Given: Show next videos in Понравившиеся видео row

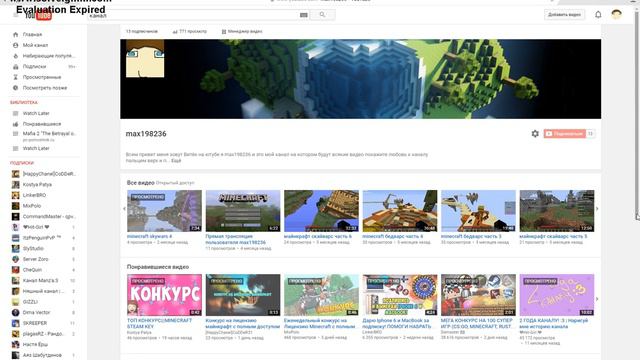Looking at the screenshot, I should [597, 299].
